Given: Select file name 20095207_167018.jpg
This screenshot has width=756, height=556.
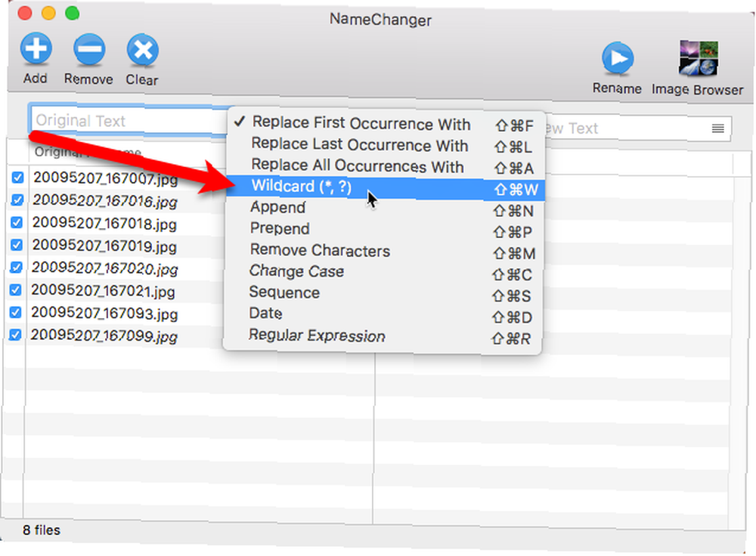Looking at the screenshot, I should coord(104,224).
